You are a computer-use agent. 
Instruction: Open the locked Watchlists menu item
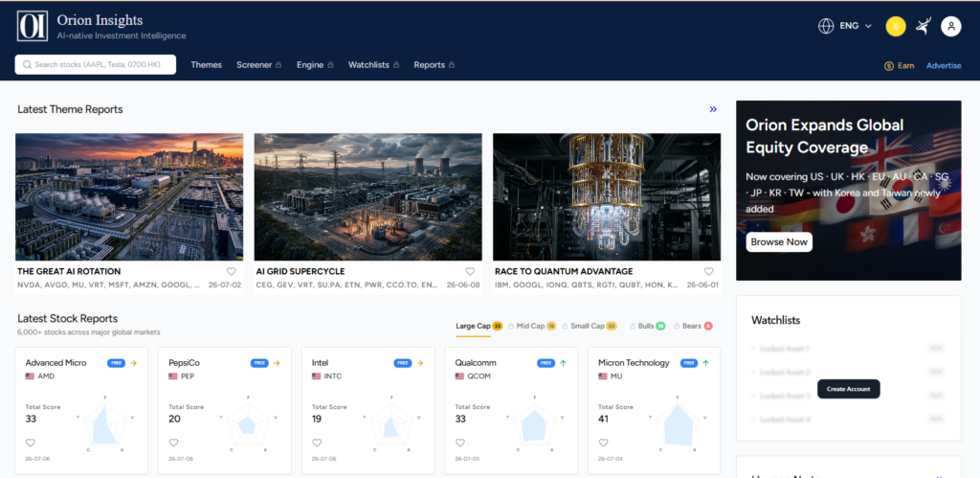point(373,65)
